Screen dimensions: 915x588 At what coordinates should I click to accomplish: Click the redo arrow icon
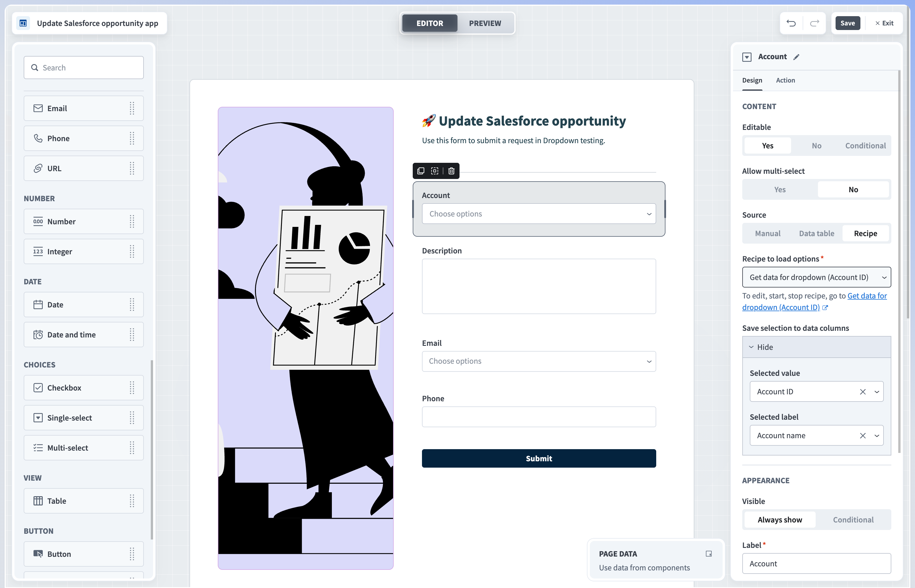814,23
